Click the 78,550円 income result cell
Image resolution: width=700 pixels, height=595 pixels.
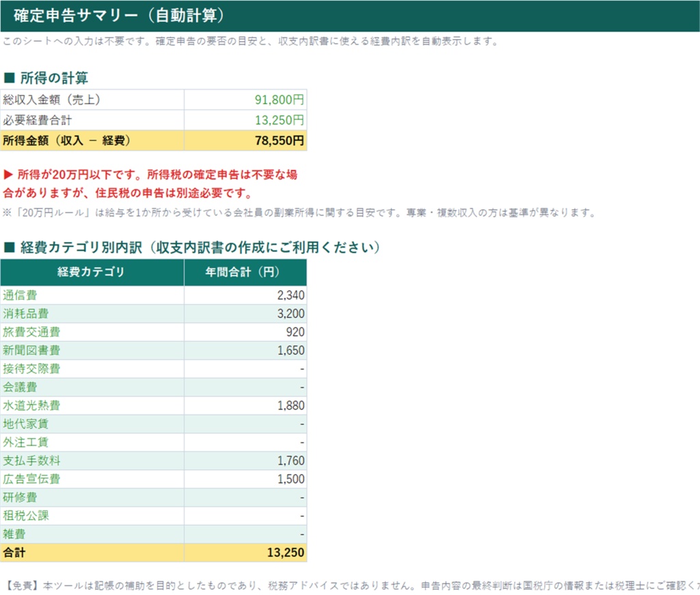pyautogui.click(x=245, y=141)
